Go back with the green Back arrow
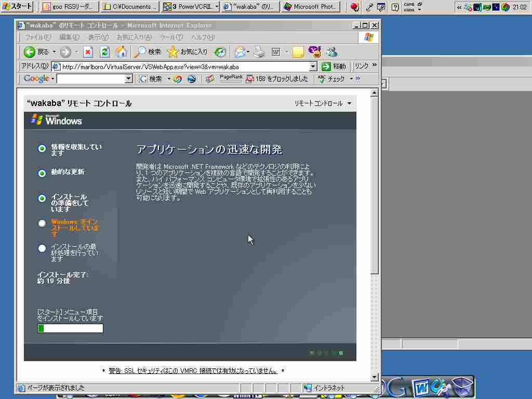 (30, 52)
